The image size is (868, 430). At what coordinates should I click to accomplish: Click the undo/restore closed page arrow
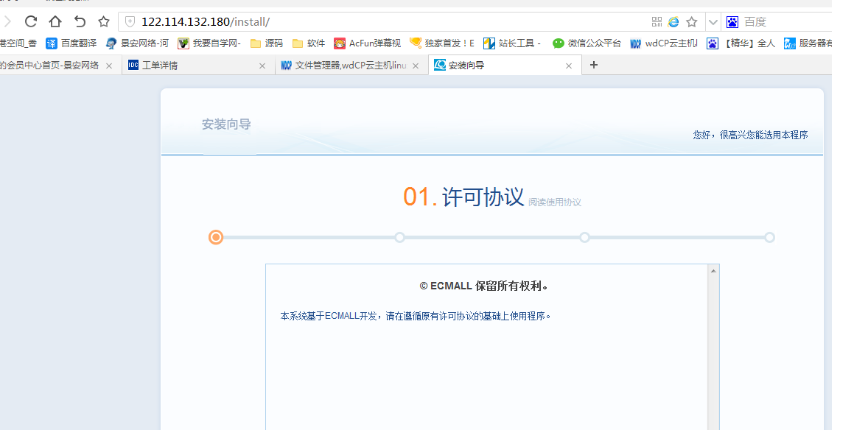80,21
